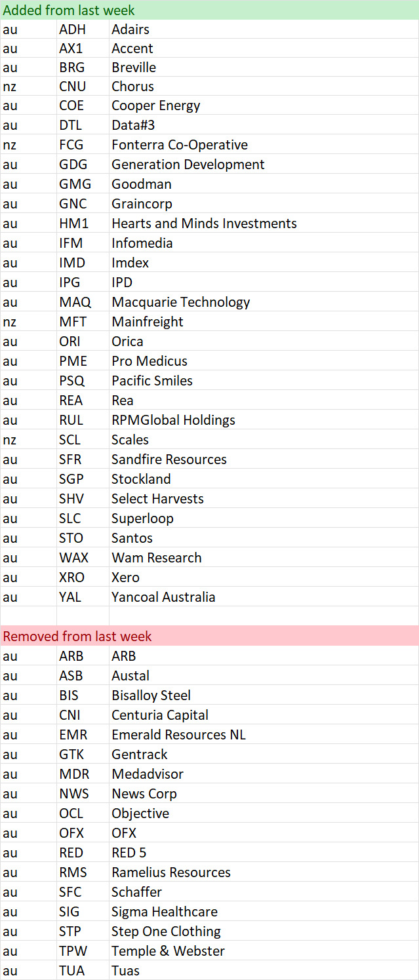
Task: Select the Yancoal Australia cell
Action: (x=264, y=597)
